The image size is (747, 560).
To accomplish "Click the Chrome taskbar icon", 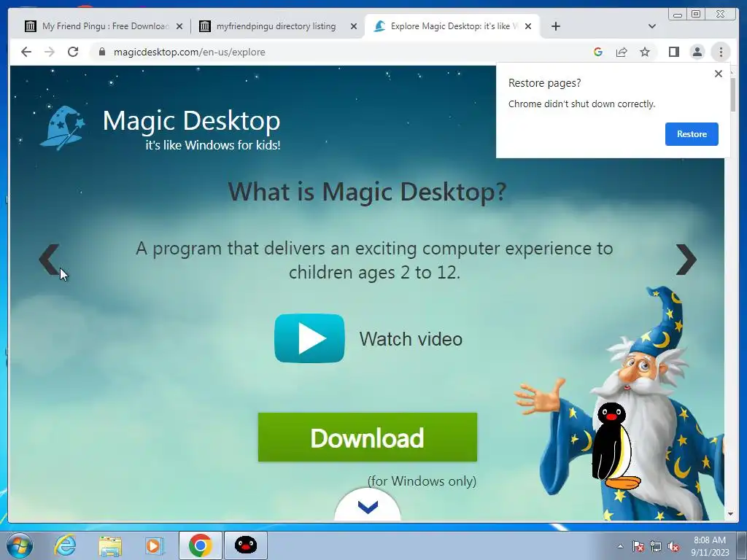I will click(200, 545).
